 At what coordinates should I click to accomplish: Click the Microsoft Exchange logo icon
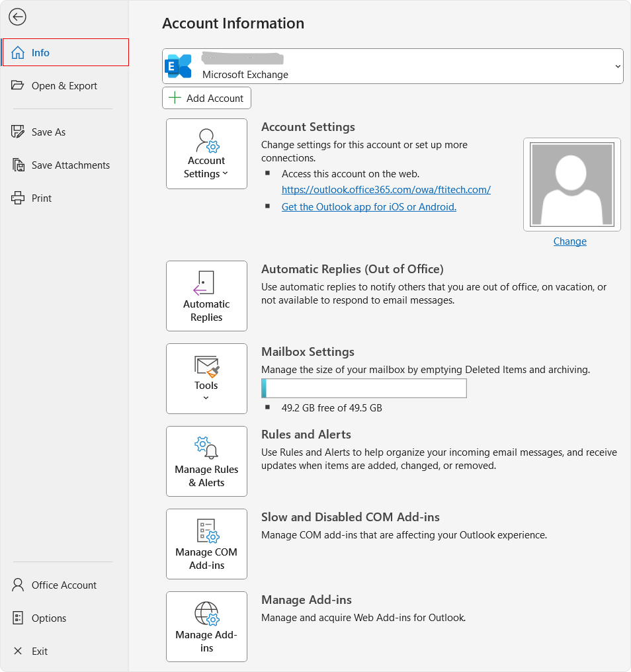(x=179, y=66)
